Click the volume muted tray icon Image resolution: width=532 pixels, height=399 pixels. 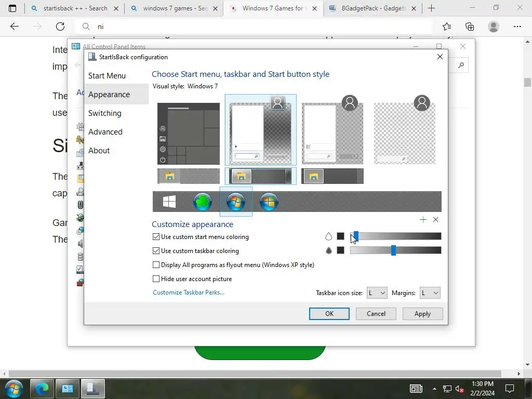(x=460, y=389)
